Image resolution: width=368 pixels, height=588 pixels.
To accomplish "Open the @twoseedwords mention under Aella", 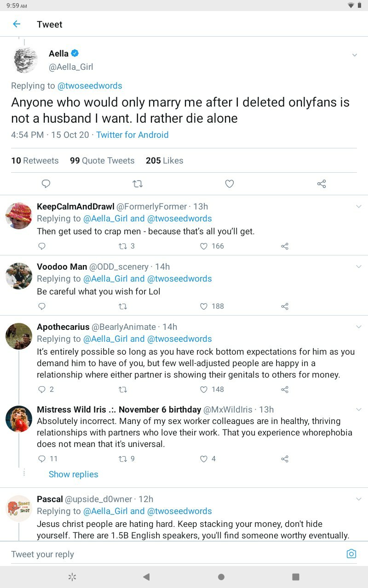I will pos(90,86).
